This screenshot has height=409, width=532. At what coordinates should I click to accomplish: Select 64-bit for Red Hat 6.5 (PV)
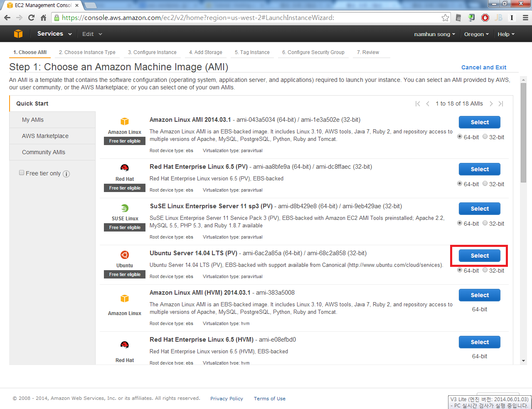(460, 183)
